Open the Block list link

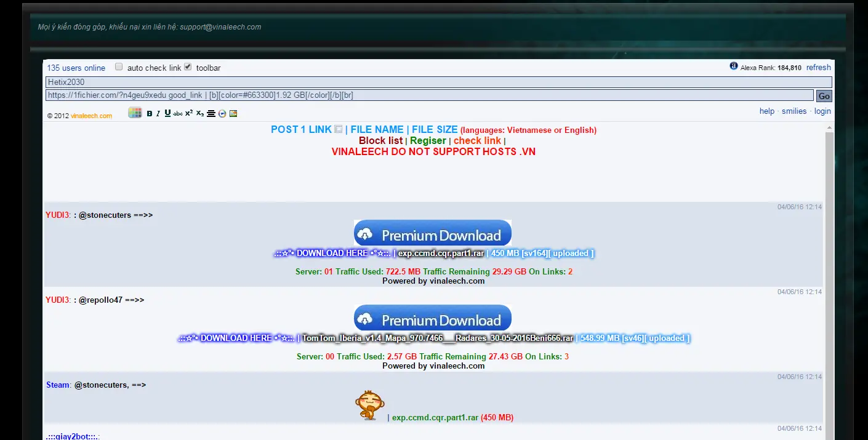380,141
